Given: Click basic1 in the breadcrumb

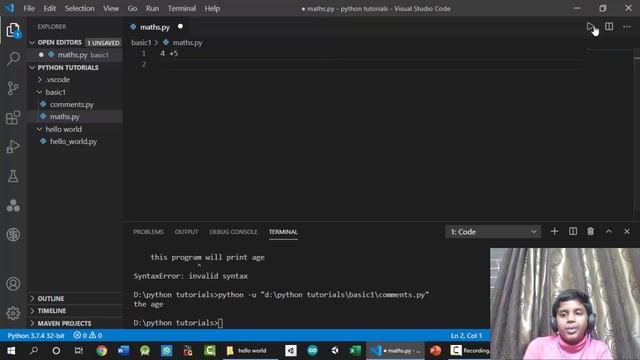Looking at the screenshot, I should (x=141, y=42).
